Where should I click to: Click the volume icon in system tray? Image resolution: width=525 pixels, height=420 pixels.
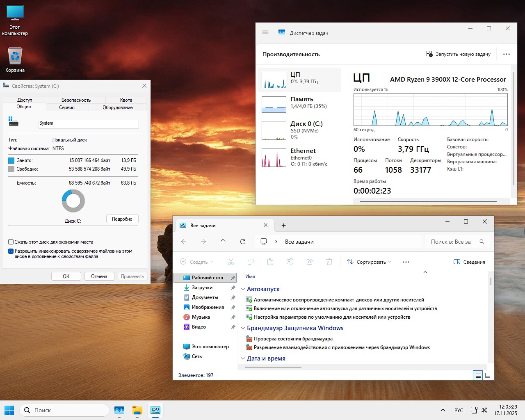pyautogui.click(x=484, y=410)
